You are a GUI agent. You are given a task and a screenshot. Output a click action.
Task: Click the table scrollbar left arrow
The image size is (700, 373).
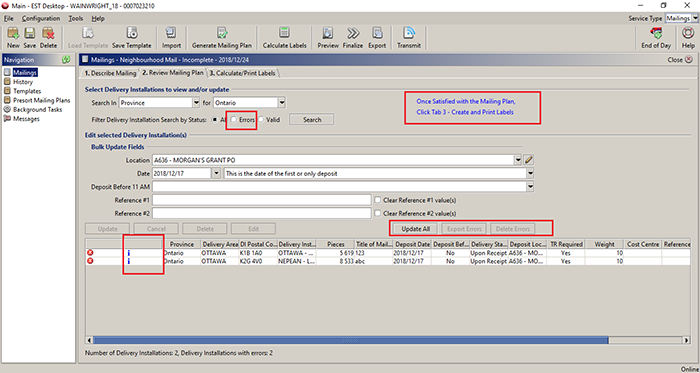coord(89,340)
